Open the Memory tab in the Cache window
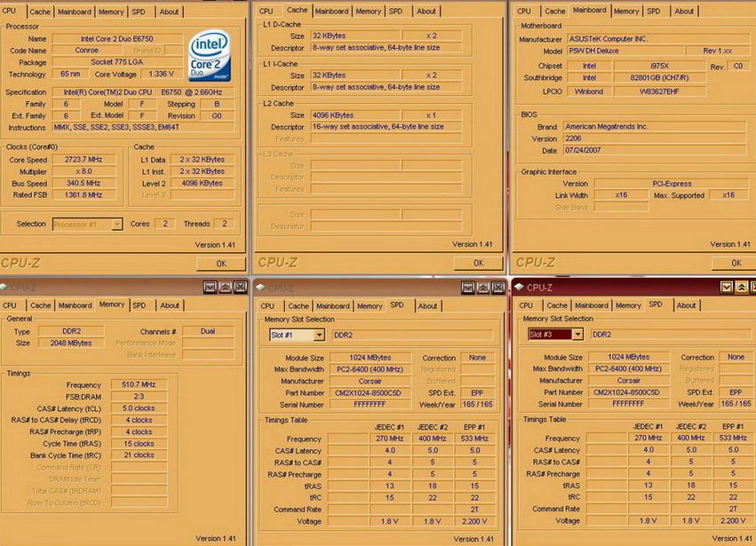This screenshot has height=546, width=756. pos(368,11)
